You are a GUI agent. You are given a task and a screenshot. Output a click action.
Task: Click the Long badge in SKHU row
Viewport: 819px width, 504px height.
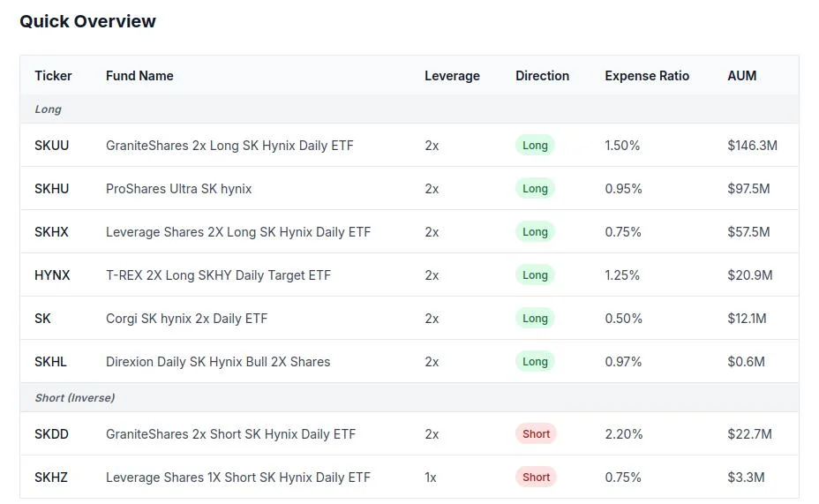pos(535,189)
